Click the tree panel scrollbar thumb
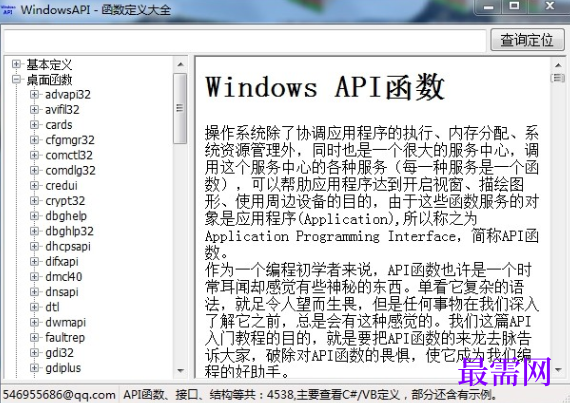Image resolution: width=570 pixels, height=403 pixels. [180, 108]
